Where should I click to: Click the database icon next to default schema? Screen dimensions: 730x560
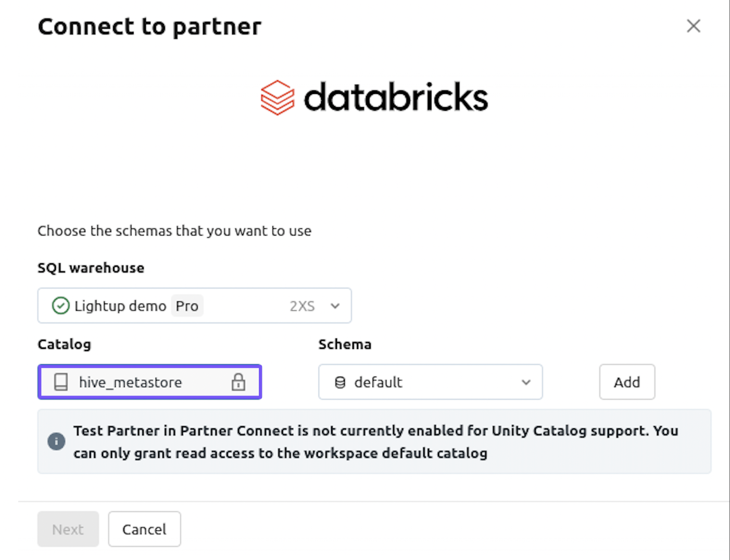pyautogui.click(x=341, y=382)
